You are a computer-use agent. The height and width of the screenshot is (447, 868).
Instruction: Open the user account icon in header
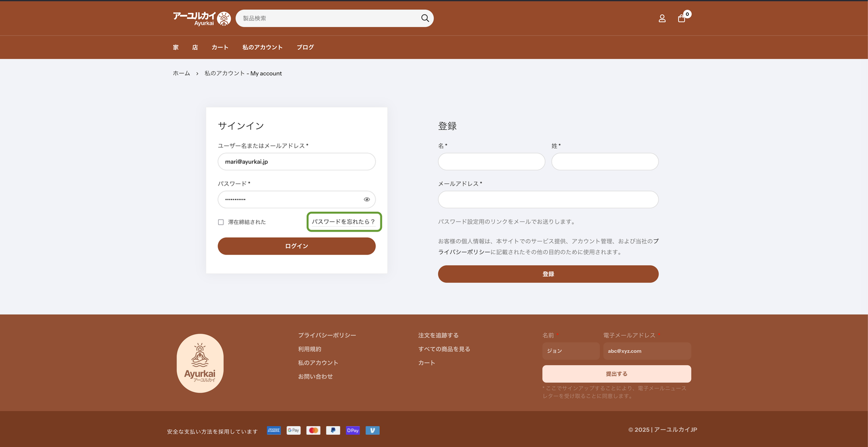662,18
